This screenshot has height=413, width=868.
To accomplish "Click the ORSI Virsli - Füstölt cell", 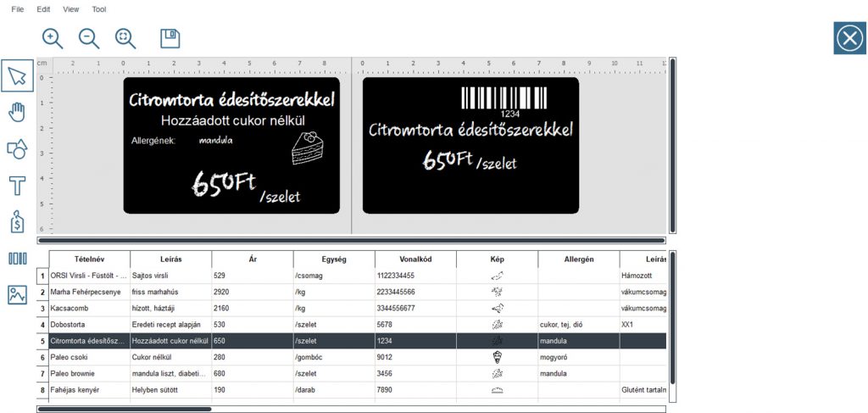I will (x=90, y=276).
